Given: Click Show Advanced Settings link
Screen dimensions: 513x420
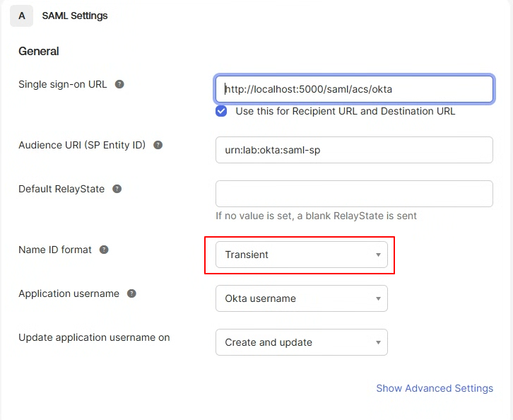Looking at the screenshot, I should tap(435, 388).
